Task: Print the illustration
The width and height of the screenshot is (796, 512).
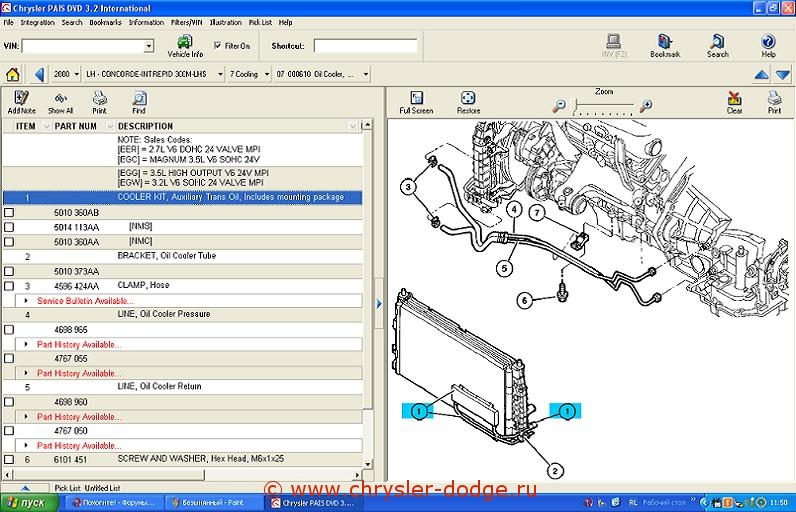Action: (774, 103)
